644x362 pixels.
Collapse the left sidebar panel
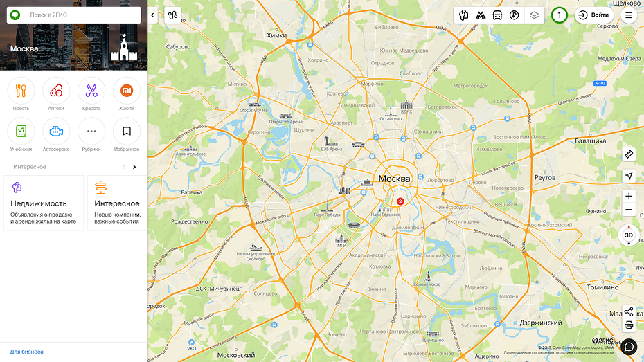pyautogui.click(x=152, y=15)
